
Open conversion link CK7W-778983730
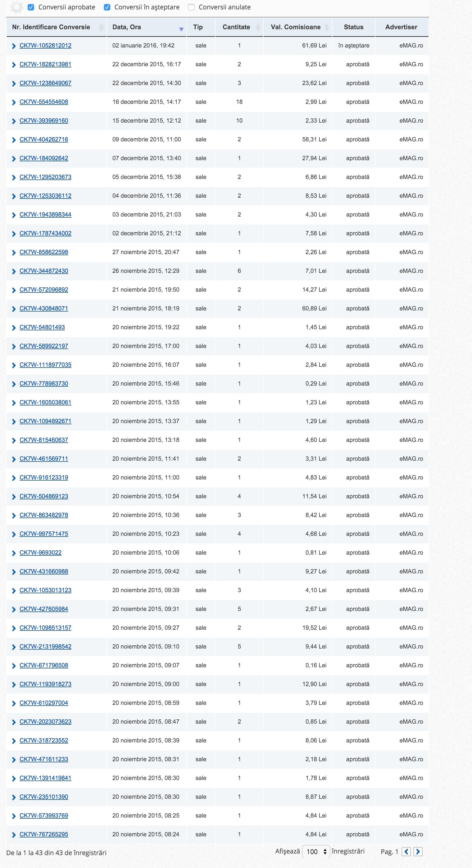point(44,383)
